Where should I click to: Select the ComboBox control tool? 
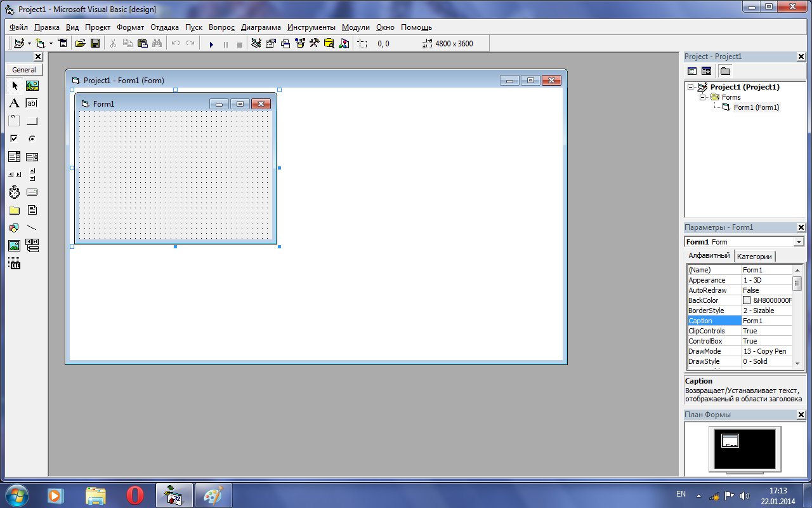15,156
